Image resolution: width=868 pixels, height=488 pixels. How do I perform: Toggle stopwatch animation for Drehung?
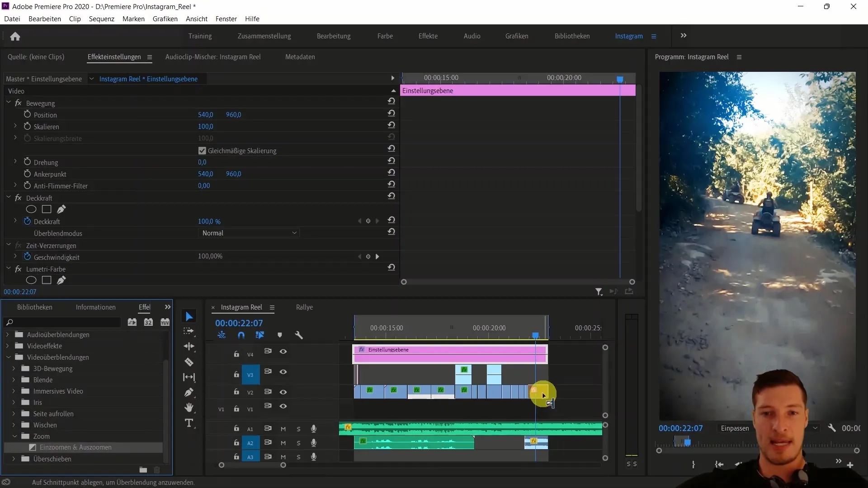click(x=27, y=162)
